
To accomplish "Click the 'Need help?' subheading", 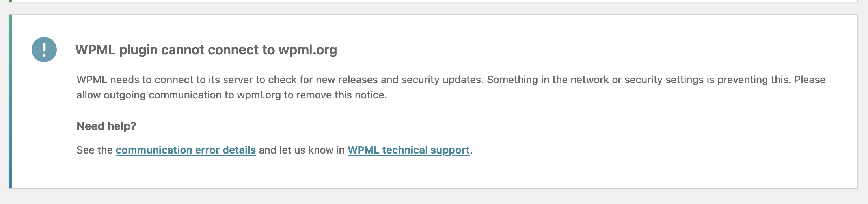I will click(x=106, y=126).
